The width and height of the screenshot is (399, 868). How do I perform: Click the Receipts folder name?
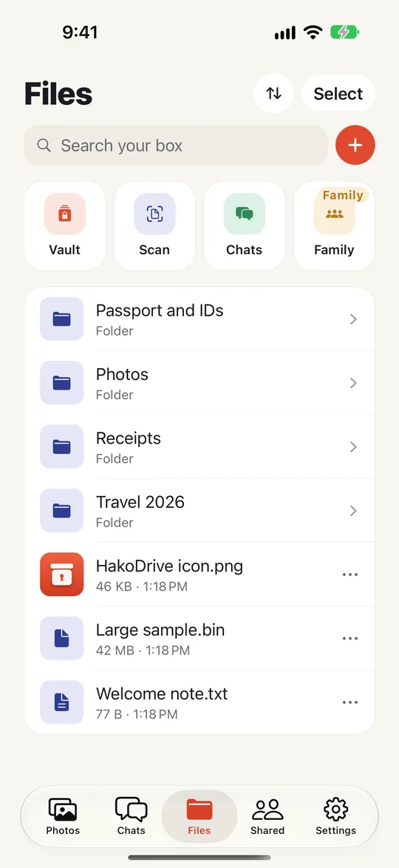click(x=129, y=438)
